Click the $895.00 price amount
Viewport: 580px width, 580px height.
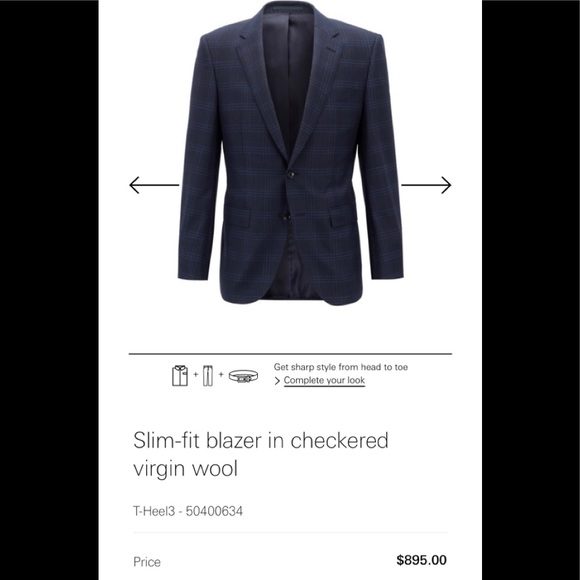tap(421, 560)
